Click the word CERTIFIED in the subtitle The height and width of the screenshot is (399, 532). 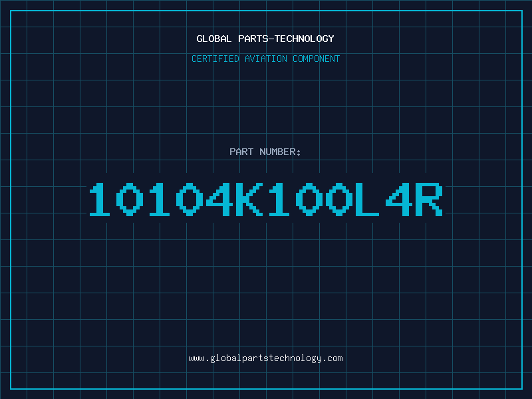[x=215, y=59]
